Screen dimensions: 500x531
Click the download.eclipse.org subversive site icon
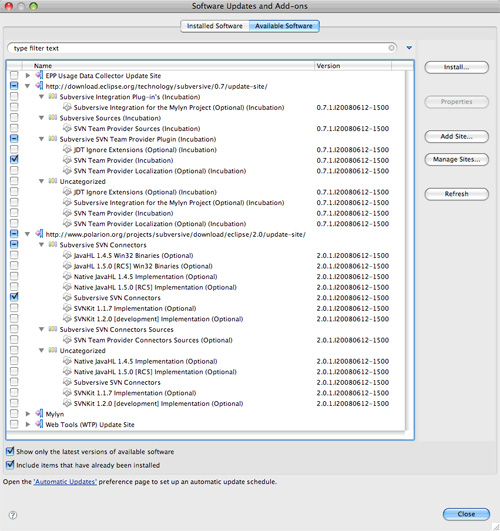click(x=39, y=86)
